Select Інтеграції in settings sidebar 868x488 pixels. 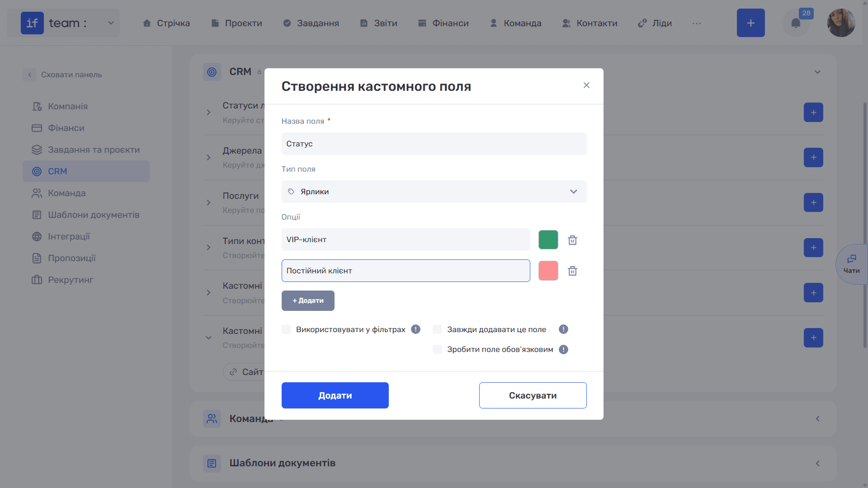[x=86, y=236]
